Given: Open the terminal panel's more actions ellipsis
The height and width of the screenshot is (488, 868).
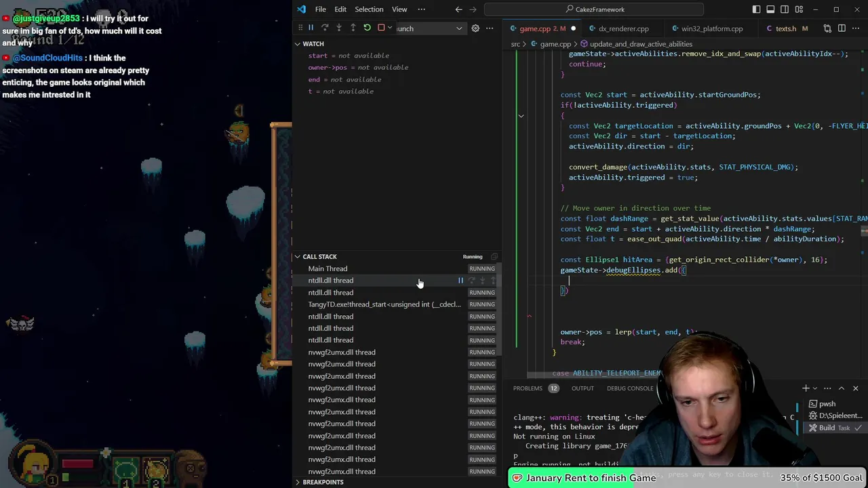Looking at the screenshot, I should (827, 388).
